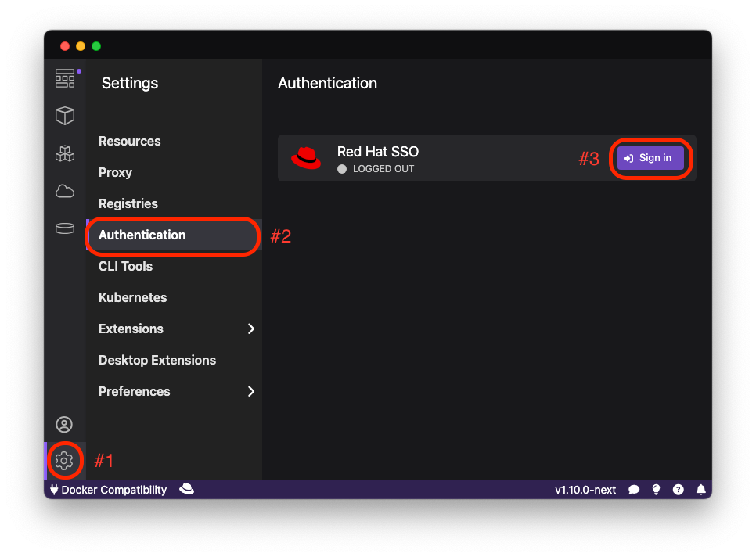Click the Docker Compatibility plug icon

tap(54, 490)
